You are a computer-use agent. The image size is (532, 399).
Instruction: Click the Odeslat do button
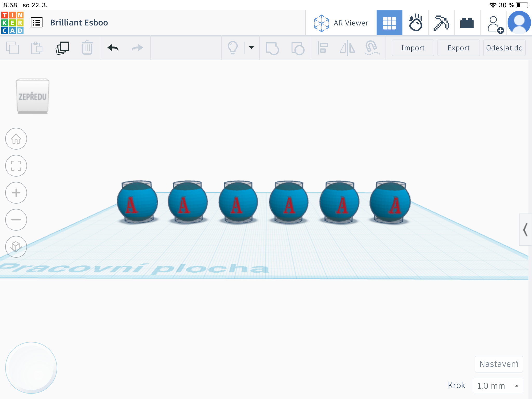pyautogui.click(x=504, y=48)
